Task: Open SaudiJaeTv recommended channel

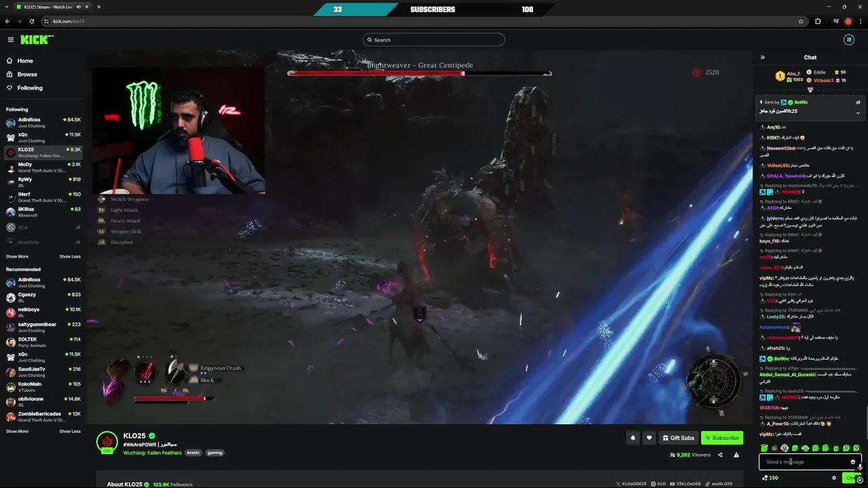Action: coord(43,372)
